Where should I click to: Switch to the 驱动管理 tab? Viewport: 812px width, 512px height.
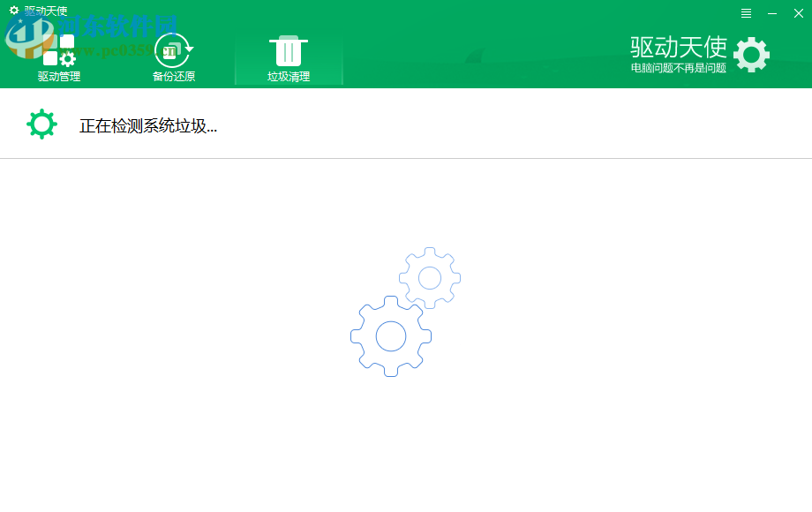58,76
